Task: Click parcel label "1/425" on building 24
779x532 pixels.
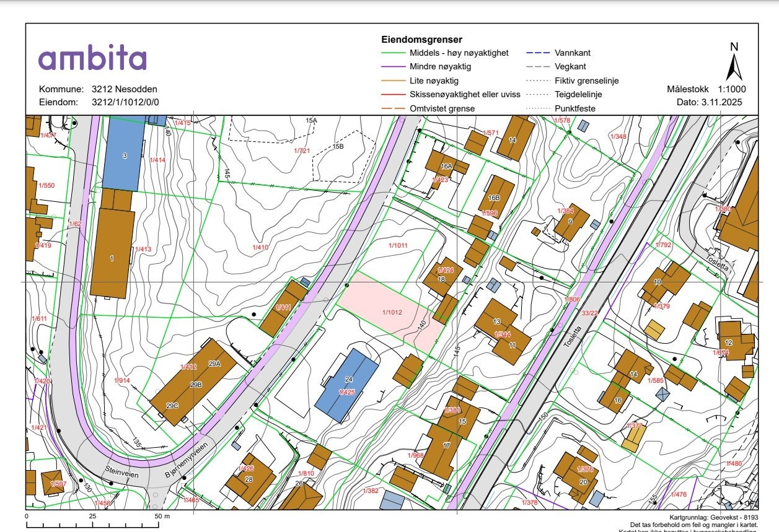Action: pyautogui.click(x=346, y=392)
